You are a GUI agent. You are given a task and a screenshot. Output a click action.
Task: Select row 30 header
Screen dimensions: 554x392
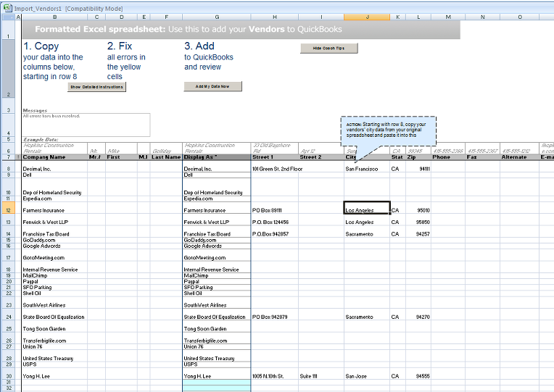click(8, 376)
